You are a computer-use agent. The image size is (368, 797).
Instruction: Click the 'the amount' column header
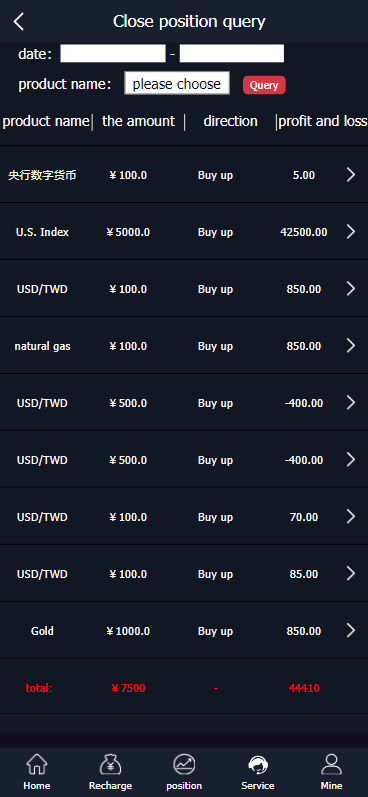coord(138,121)
